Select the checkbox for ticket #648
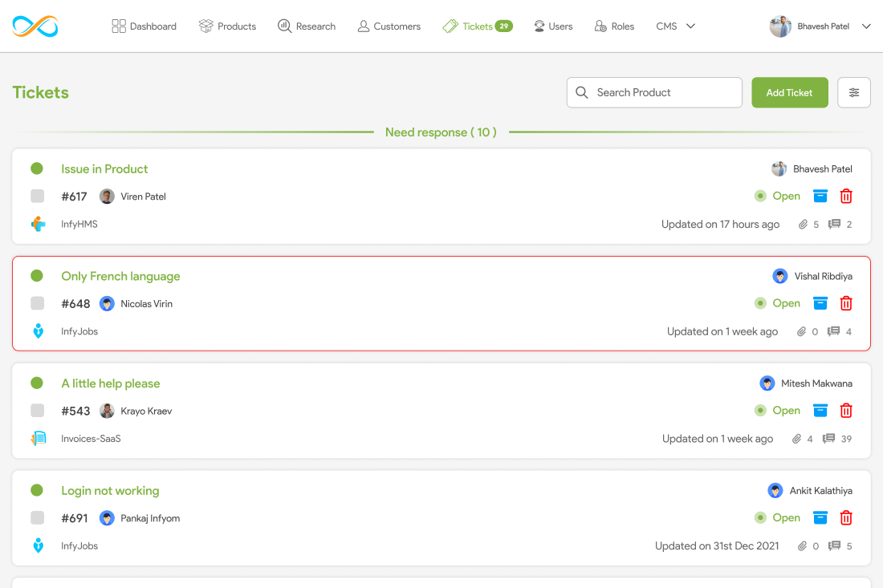The image size is (883, 588). pyautogui.click(x=37, y=303)
